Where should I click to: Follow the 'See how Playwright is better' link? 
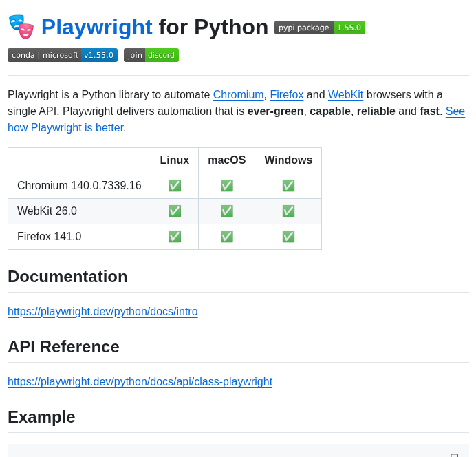pyautogui.click(x=65, y=128)
